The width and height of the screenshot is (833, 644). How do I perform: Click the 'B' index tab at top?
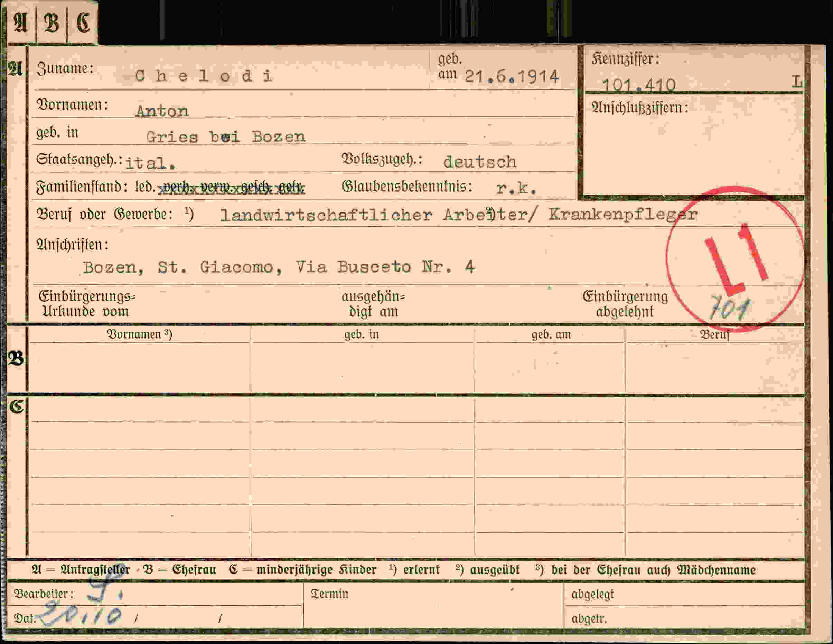pos(52,23)
